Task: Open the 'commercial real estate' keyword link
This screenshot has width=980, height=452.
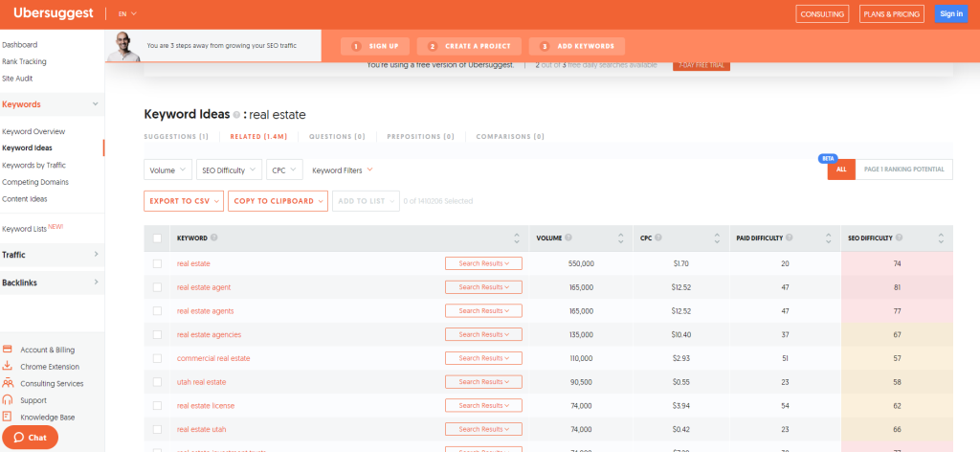Action: click(x=213, y=358)
